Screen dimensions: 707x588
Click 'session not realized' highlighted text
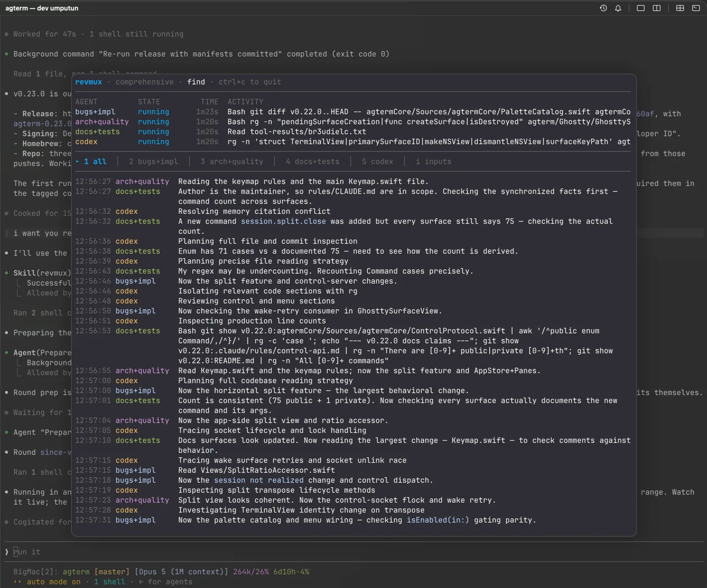tap(258, 480)
